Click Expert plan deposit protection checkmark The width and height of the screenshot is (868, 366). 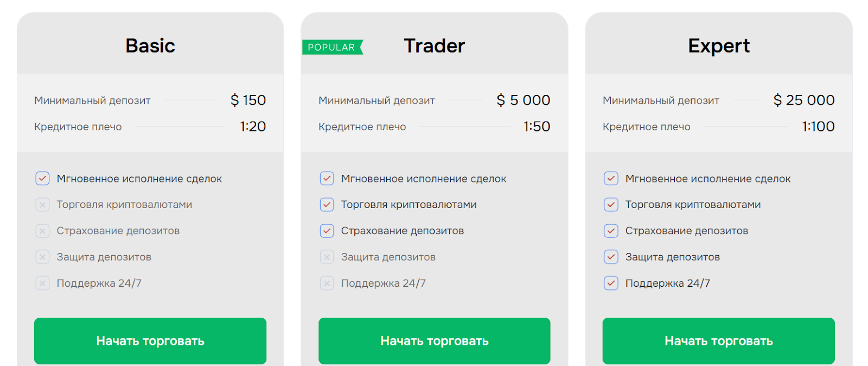(611, 257)
